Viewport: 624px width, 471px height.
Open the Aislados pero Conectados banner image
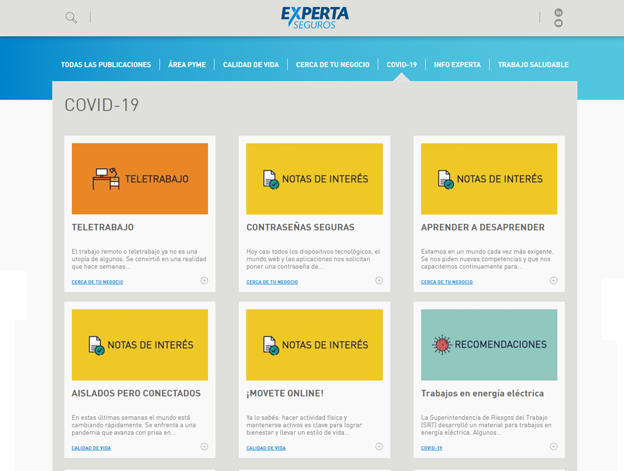140,344
